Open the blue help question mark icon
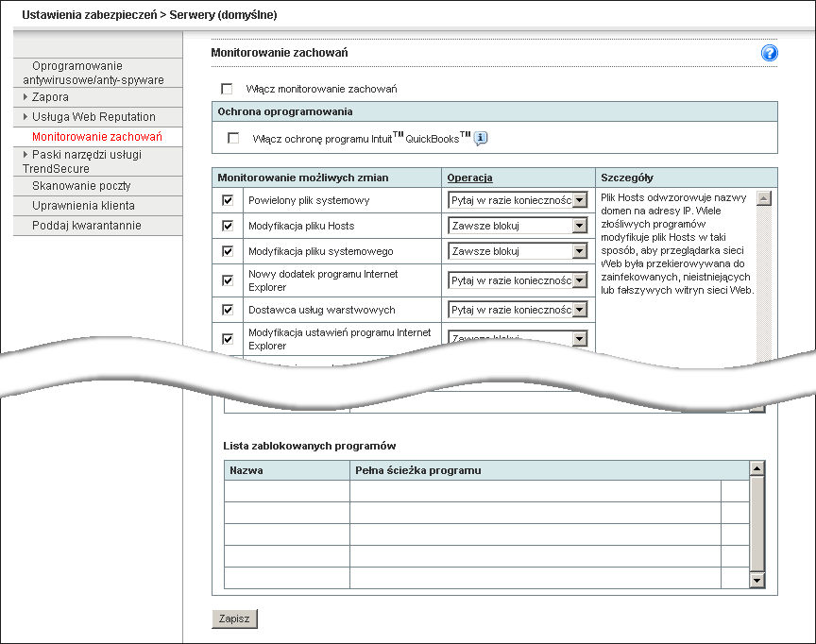Screen dimensions: 816x644 (769, 53)
